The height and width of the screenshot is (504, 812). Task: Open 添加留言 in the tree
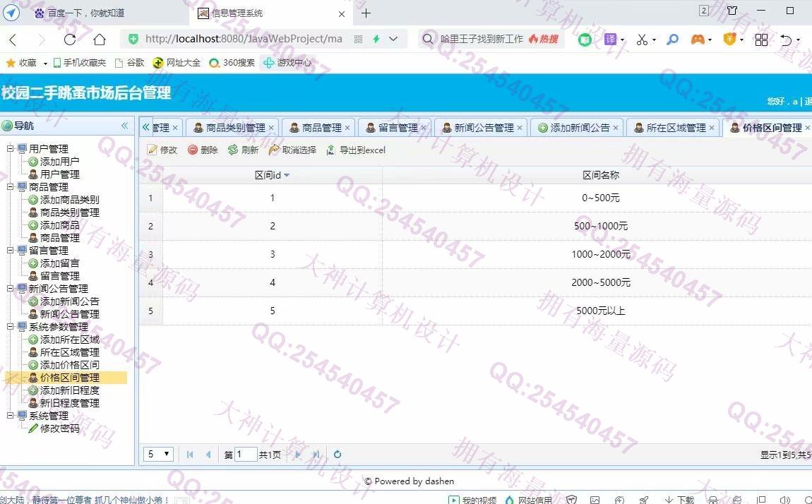tap(59, 263)
